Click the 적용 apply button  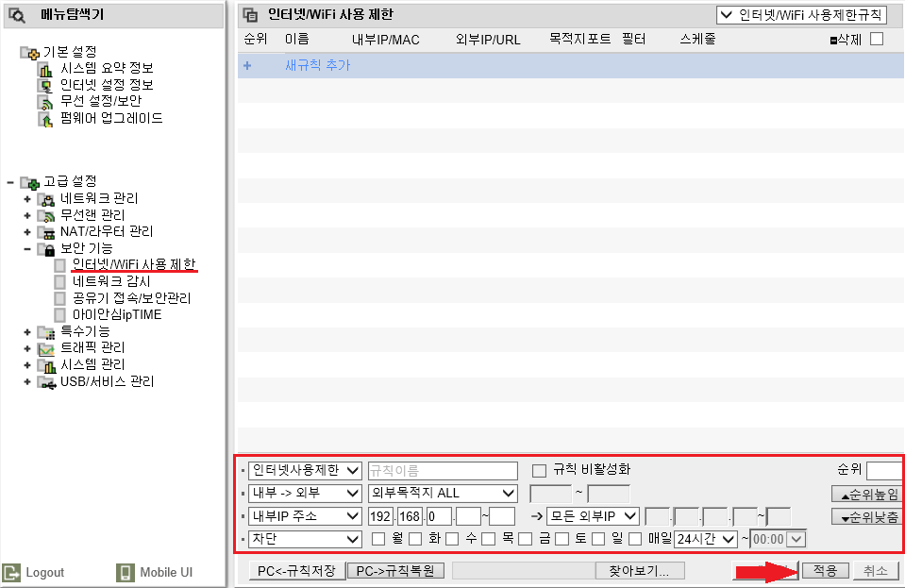[x=826, y=571]
